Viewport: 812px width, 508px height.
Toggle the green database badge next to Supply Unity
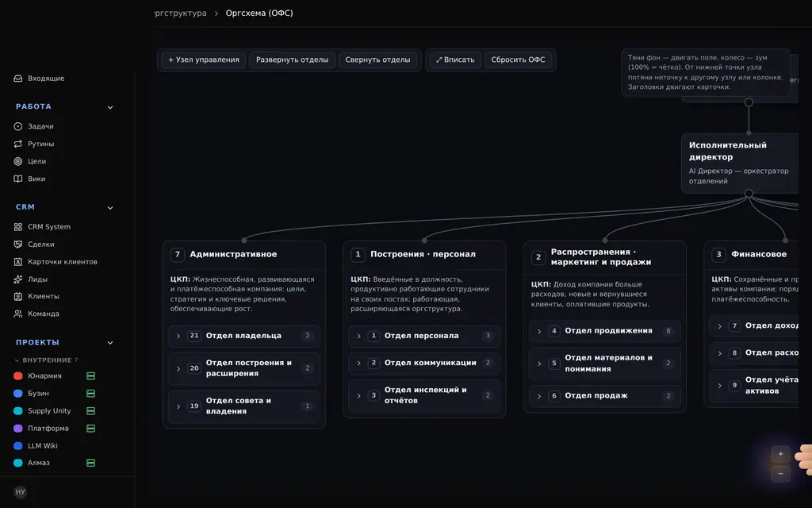(x=90, y=411)
